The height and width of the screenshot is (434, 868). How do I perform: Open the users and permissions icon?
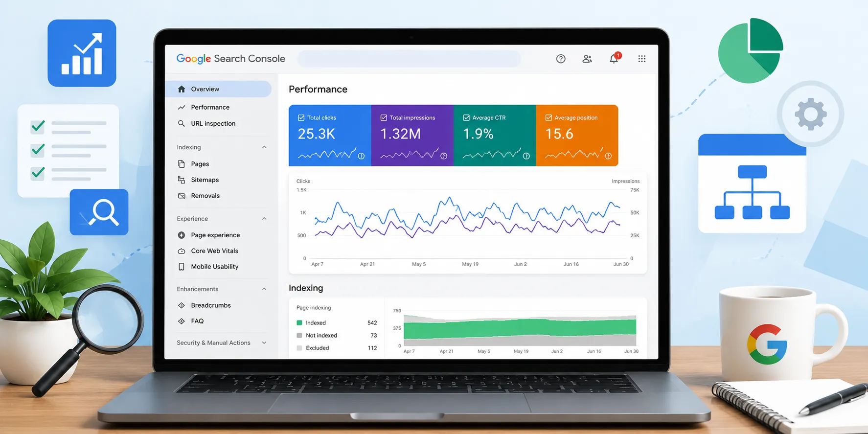587,59
